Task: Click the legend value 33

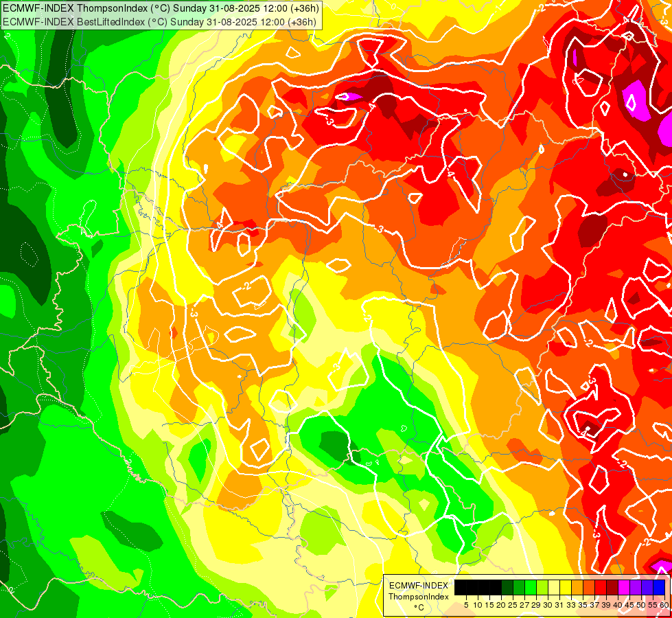Action: click(x=571, y=605)
